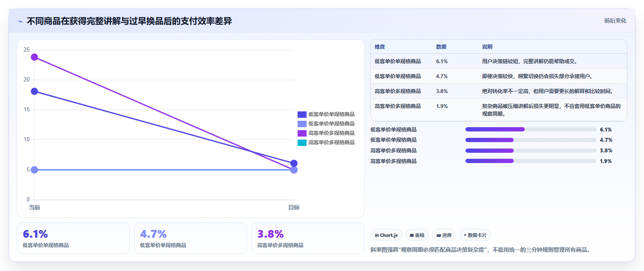Click the 25 y-axis tick label
644x271 pixels.
tap(26, 50)
